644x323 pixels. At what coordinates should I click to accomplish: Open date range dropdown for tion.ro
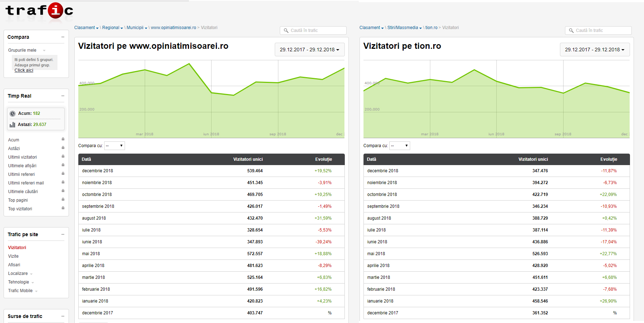pyautogui.click(x=595, y=50)
